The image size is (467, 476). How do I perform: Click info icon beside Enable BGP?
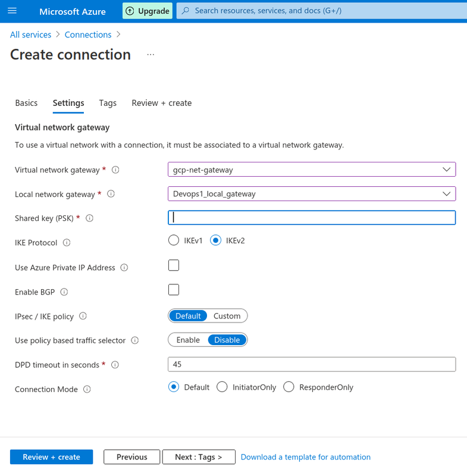click(x=64, y=292)
